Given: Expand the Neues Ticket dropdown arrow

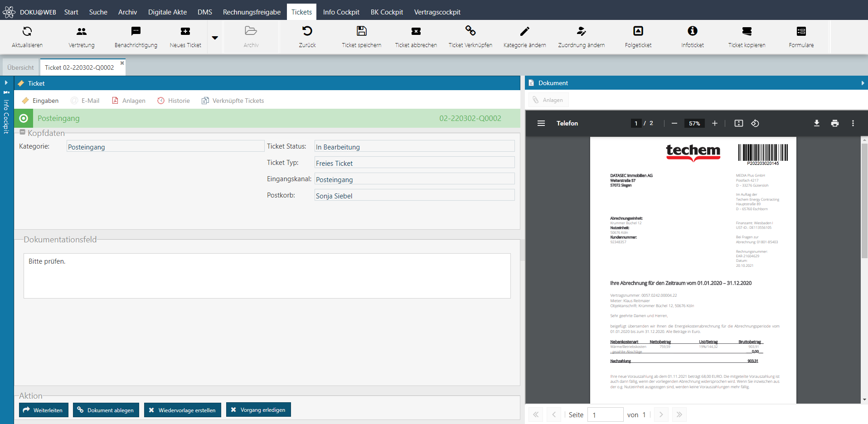Looking at the screenshot, I should (x=215, y=38).
